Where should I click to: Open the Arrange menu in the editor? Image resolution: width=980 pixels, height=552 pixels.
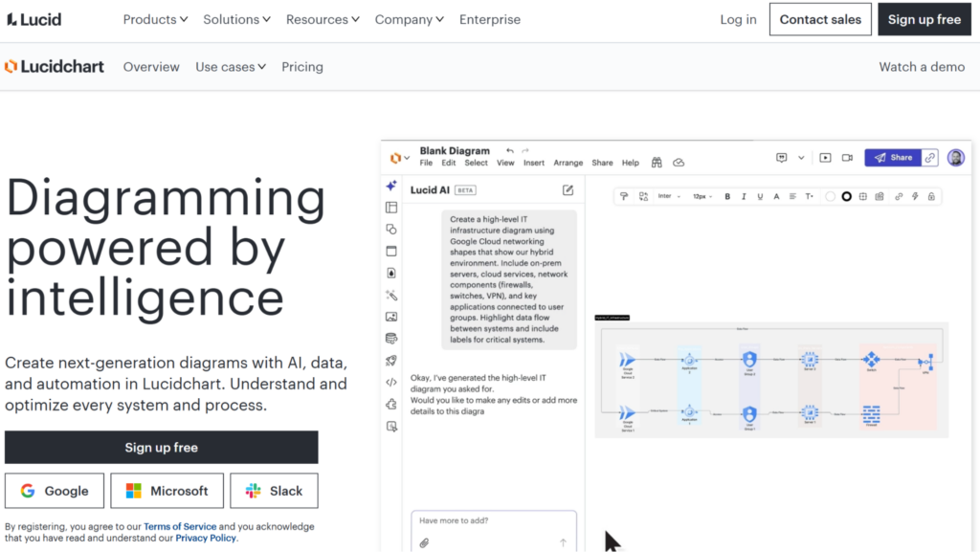pyautogui.click(x=568, y=163)
